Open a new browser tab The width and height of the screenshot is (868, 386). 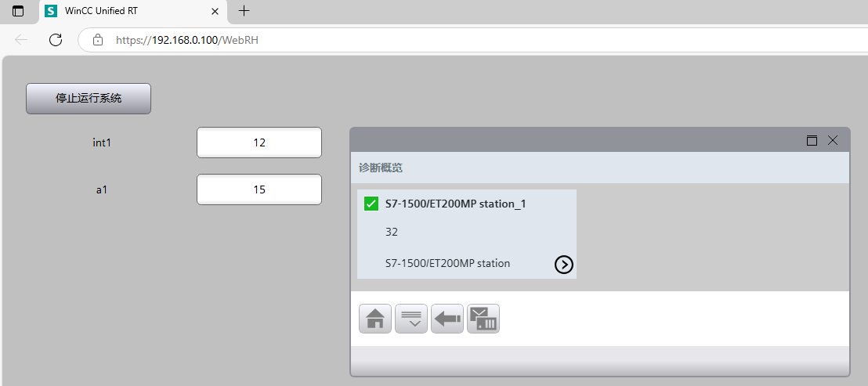point(244,11)
